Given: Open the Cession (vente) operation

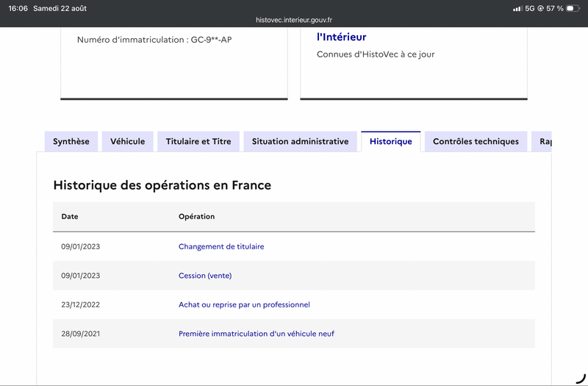Looking at the screenshot, I should point(205,275).
